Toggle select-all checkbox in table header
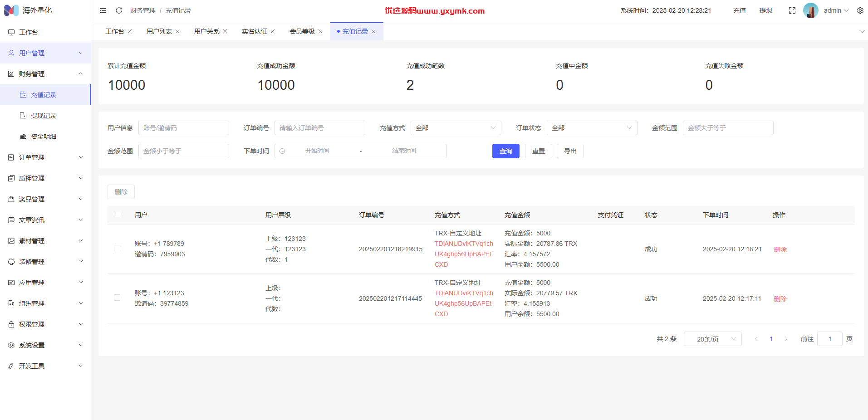 117,215
